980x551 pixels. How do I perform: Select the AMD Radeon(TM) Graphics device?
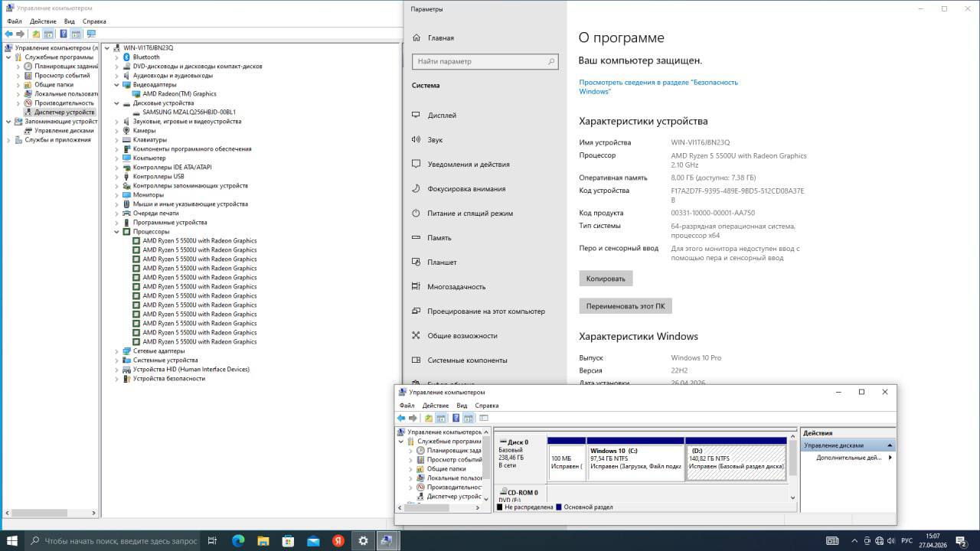[179, 94]
